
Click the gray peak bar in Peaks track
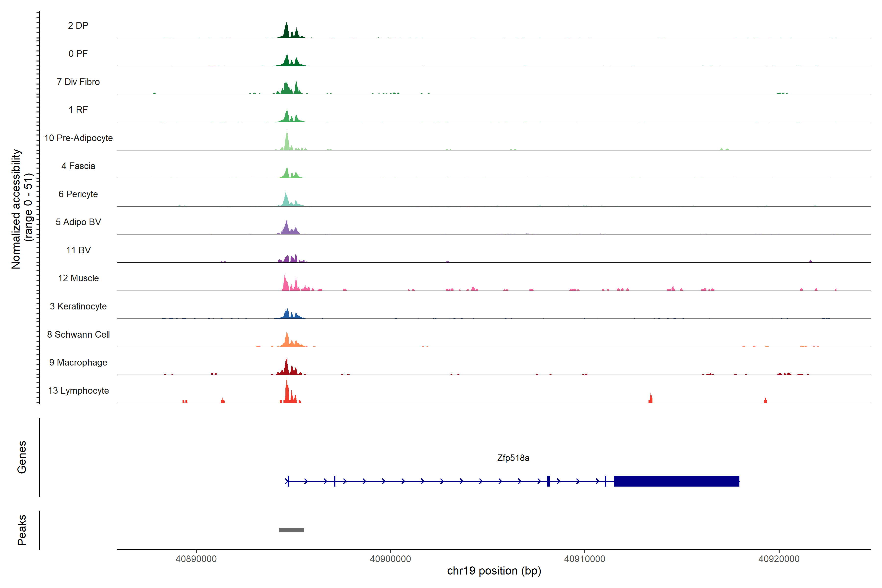coord(291,530)
